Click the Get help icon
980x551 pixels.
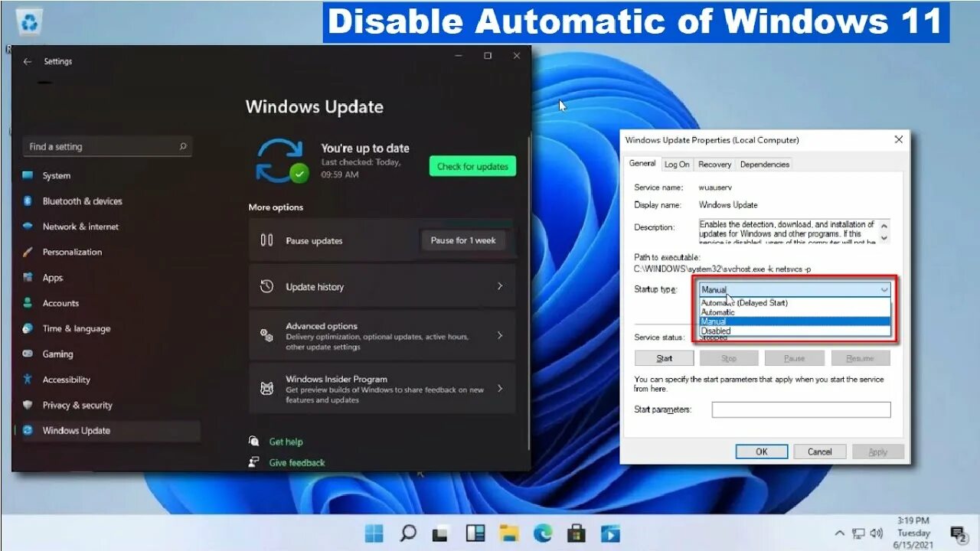[x=254, y=442]
